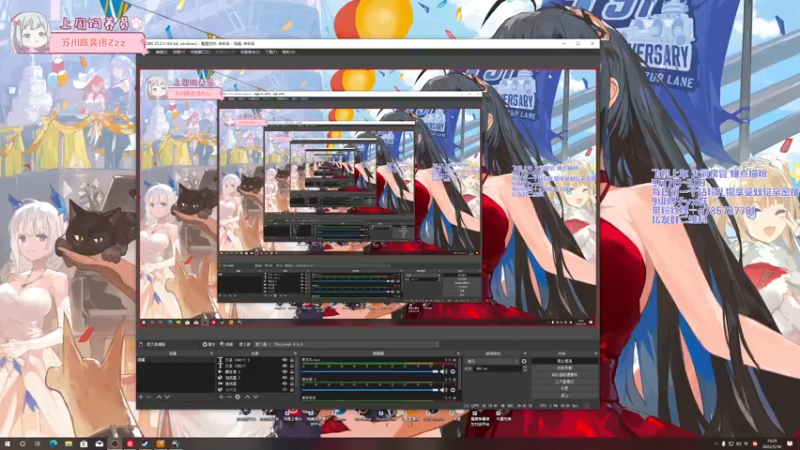
Task: Move scene down with arrow icon
Action: 167,396
